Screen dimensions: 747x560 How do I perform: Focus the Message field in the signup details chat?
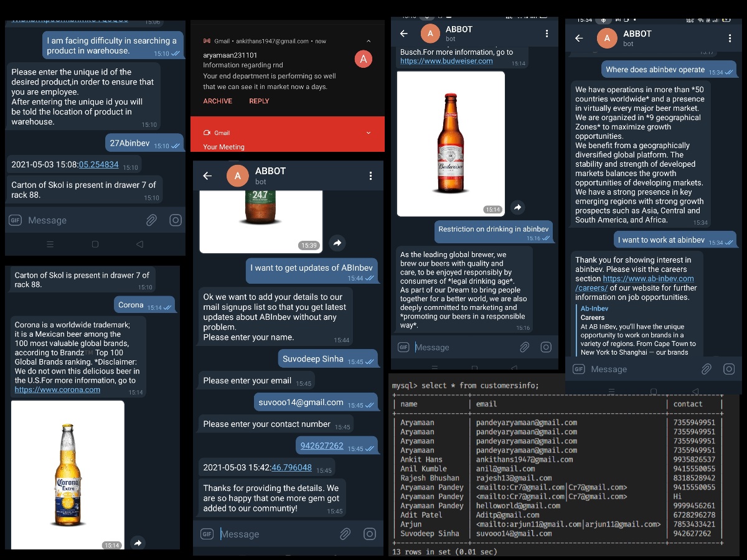pos(277,534)
